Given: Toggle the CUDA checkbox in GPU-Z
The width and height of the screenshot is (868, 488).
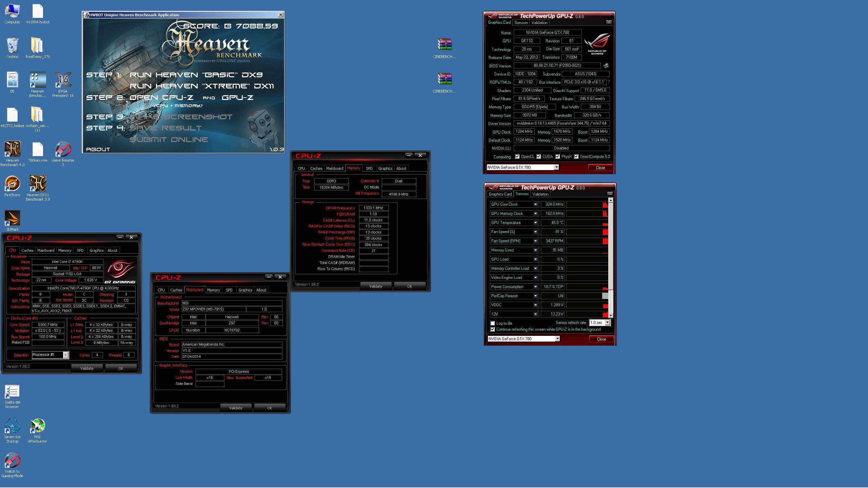Looking at the screenshot, I should click(x=538, y=157).
